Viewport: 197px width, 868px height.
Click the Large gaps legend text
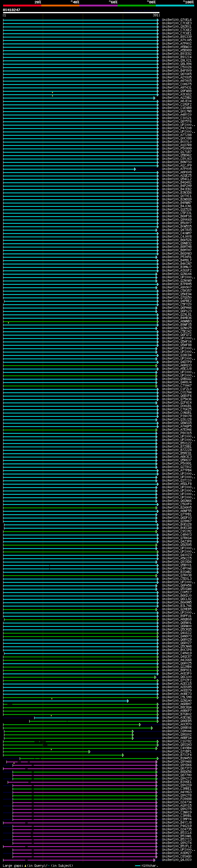(38, 866)
